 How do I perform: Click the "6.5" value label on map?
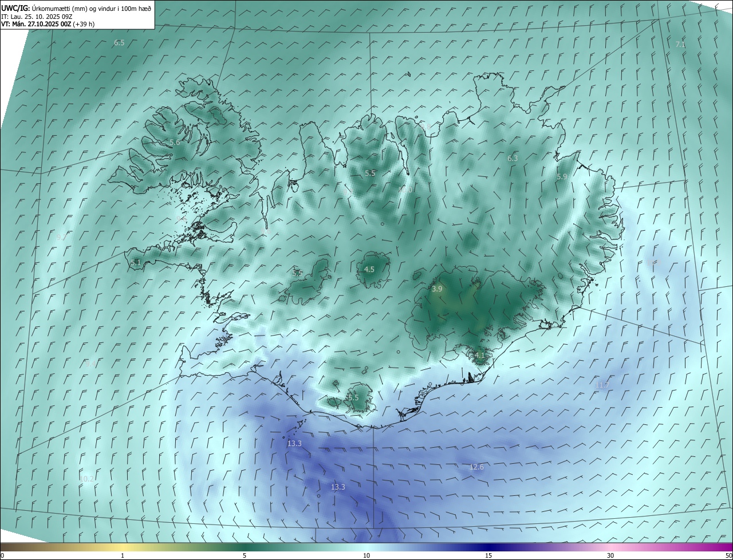pos(119,43)
